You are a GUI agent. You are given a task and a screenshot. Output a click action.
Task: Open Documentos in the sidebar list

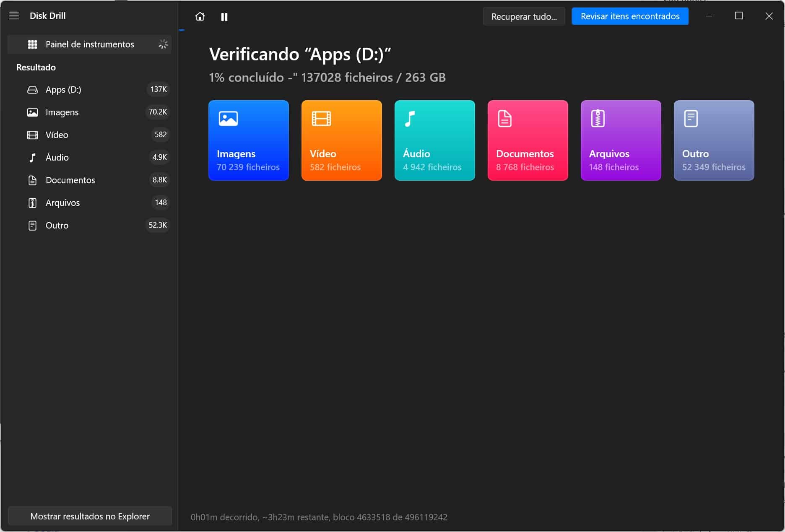tap(70, 180)
